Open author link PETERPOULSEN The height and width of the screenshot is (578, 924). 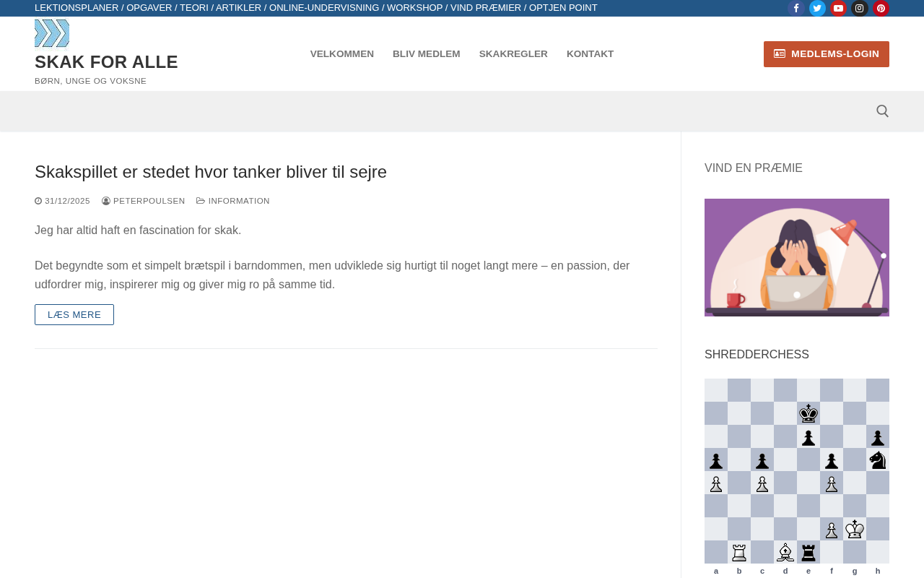(149, 201)
